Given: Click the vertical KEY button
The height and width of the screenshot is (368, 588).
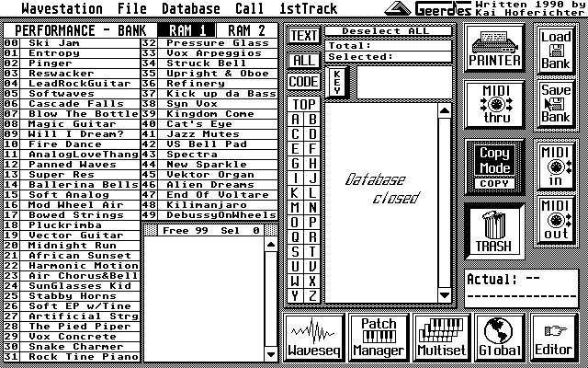Looking at the screenshot, I should coord(337,83).
